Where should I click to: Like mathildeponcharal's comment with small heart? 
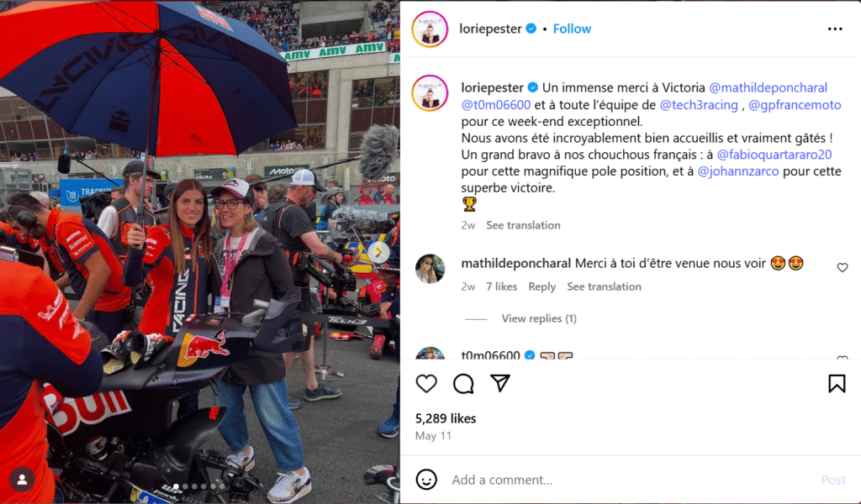[x=843, y=268]
